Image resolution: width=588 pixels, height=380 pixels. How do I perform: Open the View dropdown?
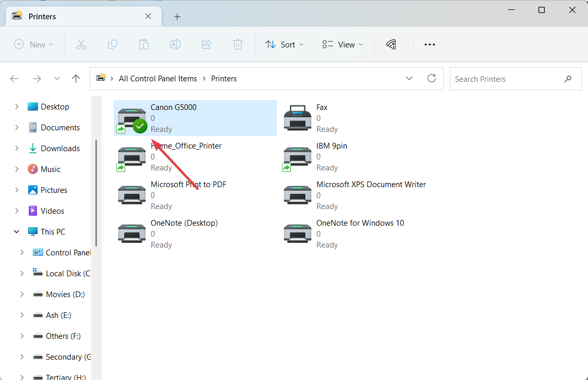pos(342,44)
